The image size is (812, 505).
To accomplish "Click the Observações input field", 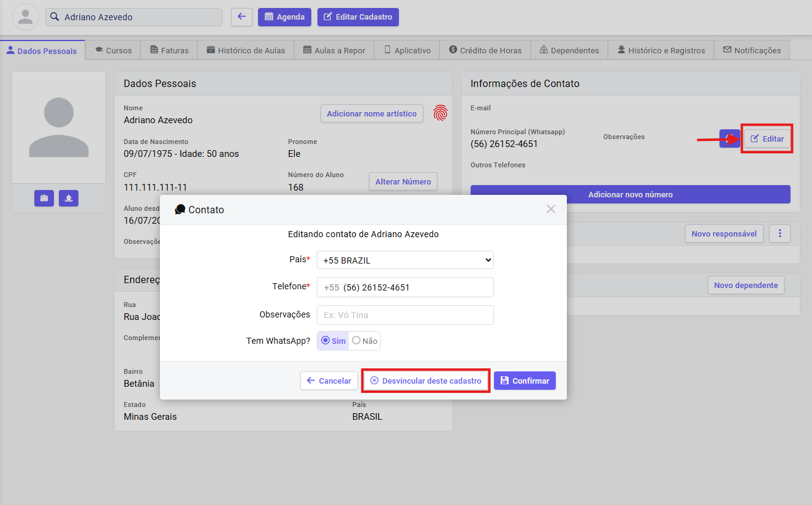I will 405,315.
